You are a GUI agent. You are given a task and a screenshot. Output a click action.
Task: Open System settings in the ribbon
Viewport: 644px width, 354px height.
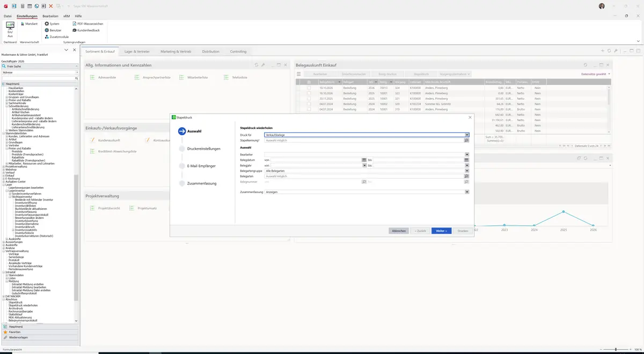[52, 24]
